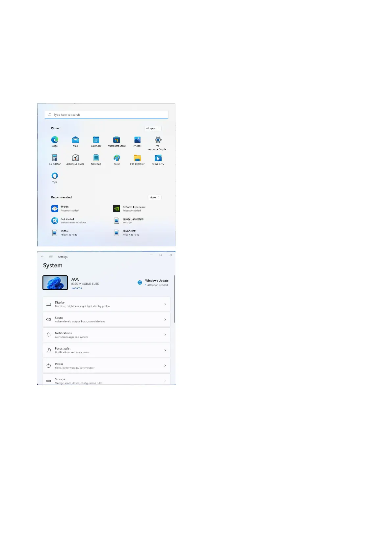Expand More recommended items
392x554 pixels.
154,198
